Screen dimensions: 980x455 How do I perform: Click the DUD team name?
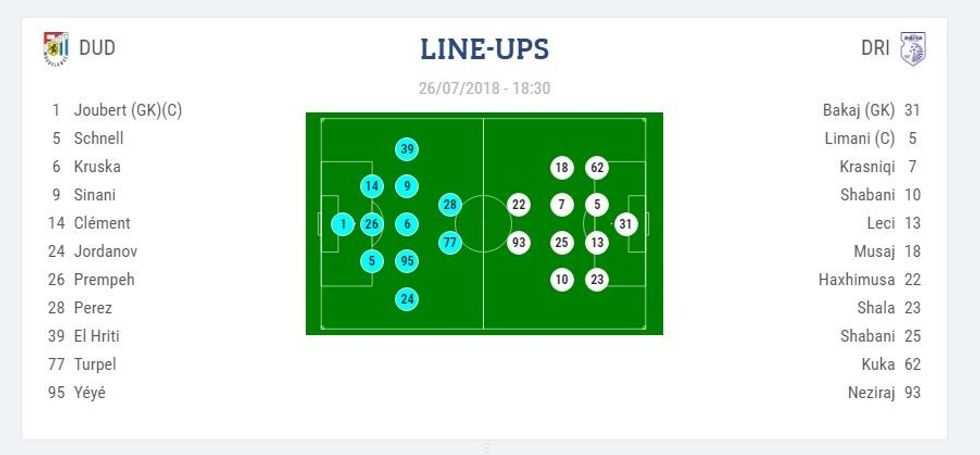(97, 48)
